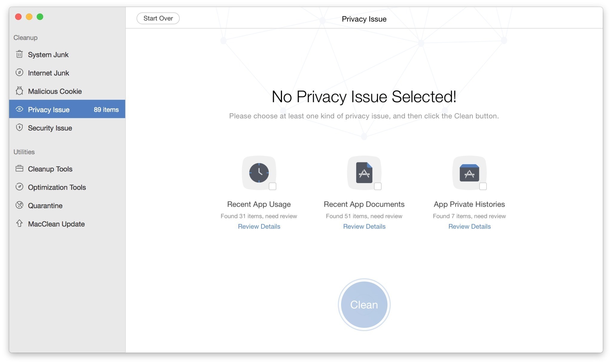Toggle the Recent App Usage checkbox

pyautogui.click(x=272, y=186)
